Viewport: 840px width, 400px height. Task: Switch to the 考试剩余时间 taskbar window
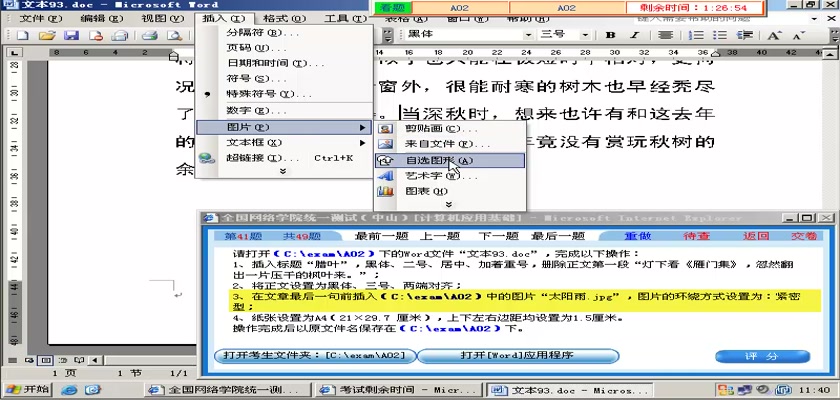click(399, 390)
